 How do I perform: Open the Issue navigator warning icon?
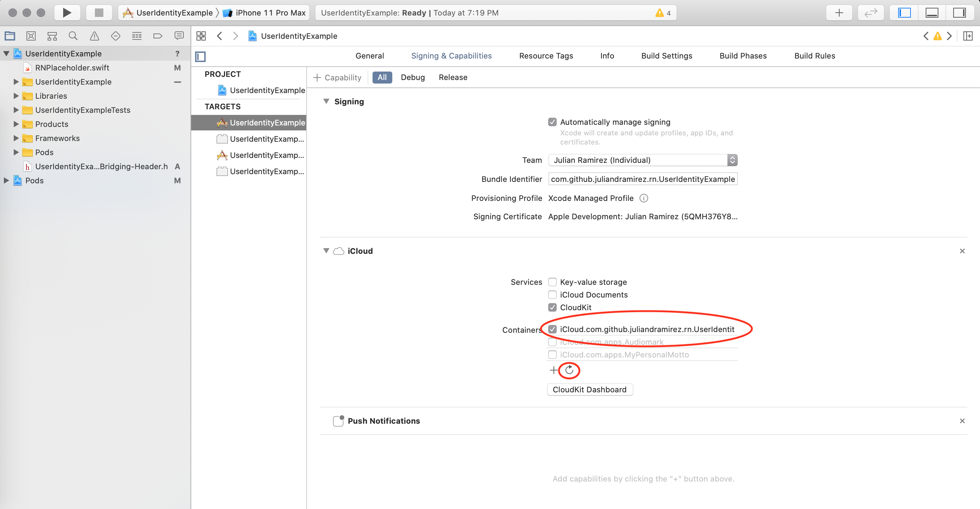94,36
